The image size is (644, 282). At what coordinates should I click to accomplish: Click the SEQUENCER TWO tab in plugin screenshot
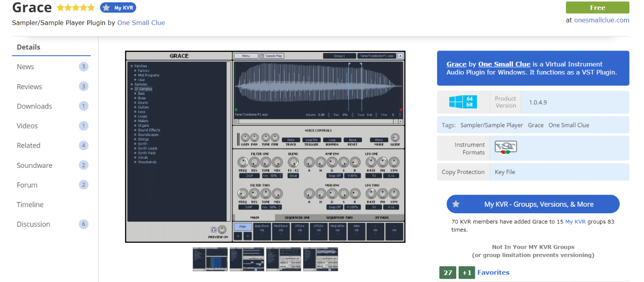(340, 217)
